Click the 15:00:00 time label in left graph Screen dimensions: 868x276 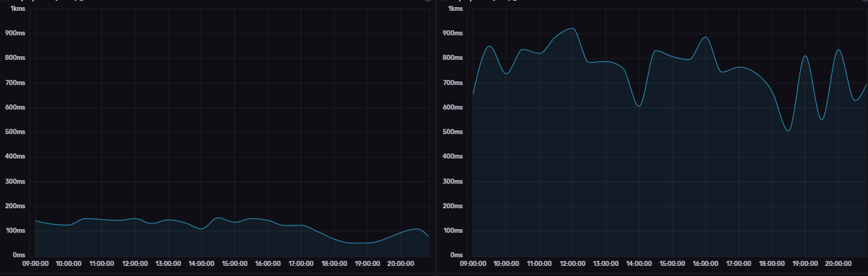coord(235,264)
